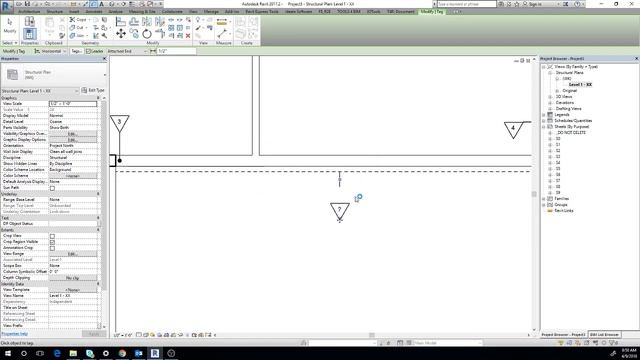Click the Edit Type button
This screenshot has width=640, height=360.
(93, 90)
